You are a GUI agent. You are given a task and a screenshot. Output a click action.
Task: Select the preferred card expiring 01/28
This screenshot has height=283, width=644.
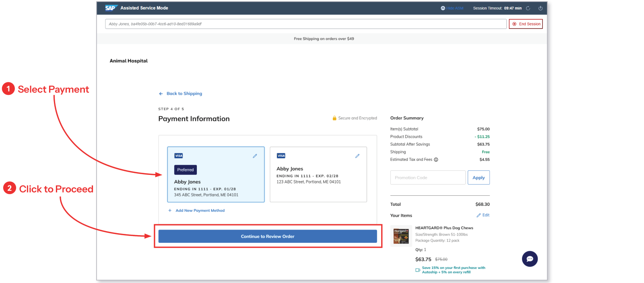pos(216,174)
